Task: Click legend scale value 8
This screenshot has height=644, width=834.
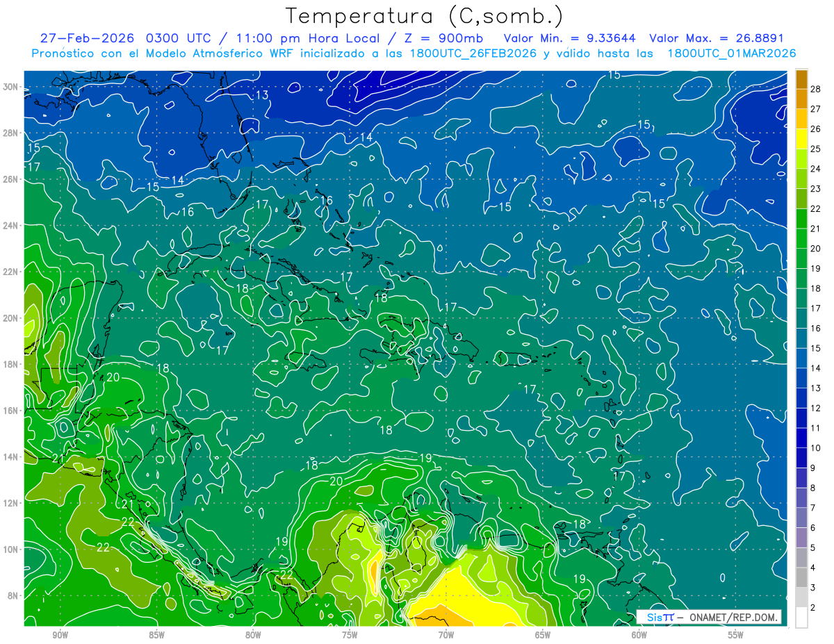Action: click(813, 488)
